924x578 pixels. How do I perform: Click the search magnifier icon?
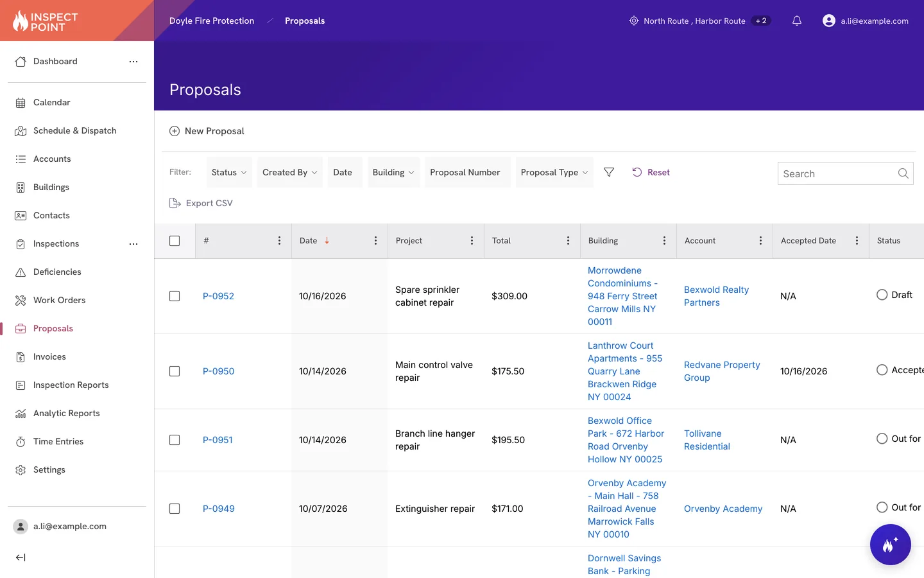click(x=903, y=173)
